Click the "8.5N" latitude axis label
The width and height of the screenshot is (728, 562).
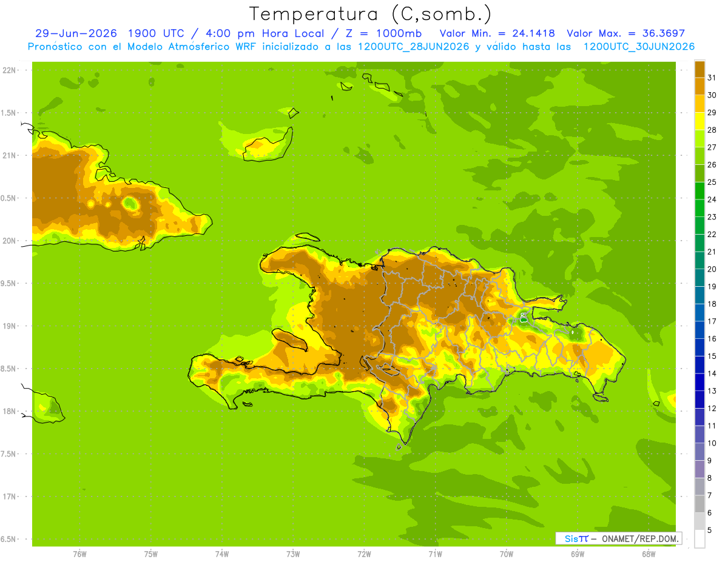point(10,369)
